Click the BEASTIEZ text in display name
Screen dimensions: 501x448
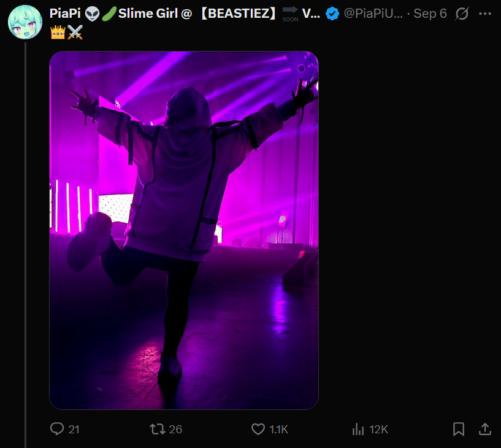click(239, 14)
